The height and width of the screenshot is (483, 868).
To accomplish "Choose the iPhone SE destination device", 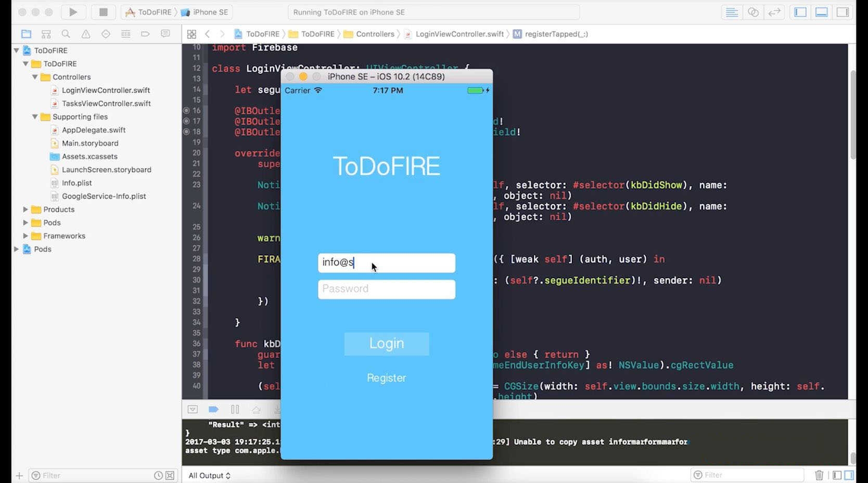I will click(205, 12).
